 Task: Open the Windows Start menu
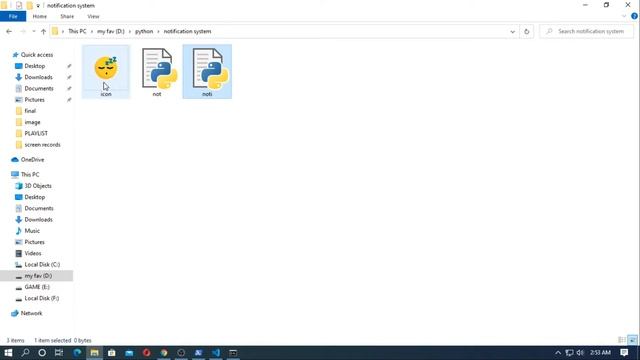click(8, 353)
